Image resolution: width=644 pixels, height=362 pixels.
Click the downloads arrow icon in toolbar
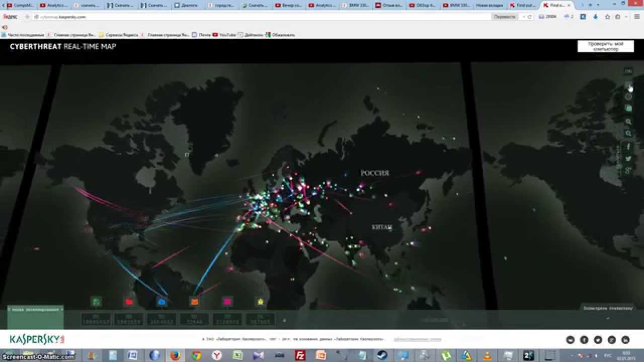pos(595,17)
